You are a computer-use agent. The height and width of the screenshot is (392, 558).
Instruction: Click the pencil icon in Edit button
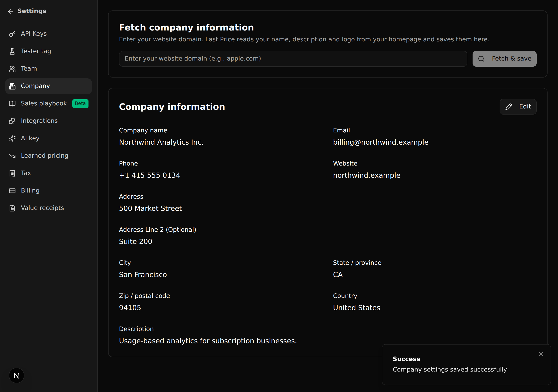pos(509,107)
